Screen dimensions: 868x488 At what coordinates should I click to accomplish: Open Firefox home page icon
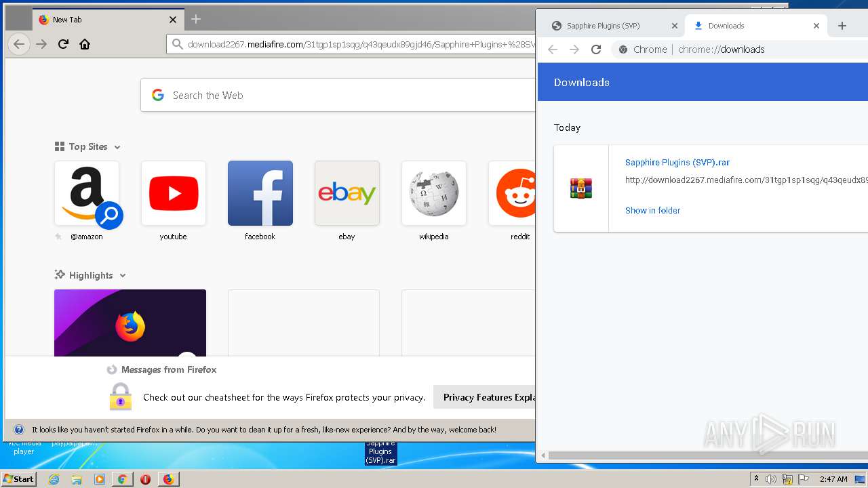tap(85, 44)
